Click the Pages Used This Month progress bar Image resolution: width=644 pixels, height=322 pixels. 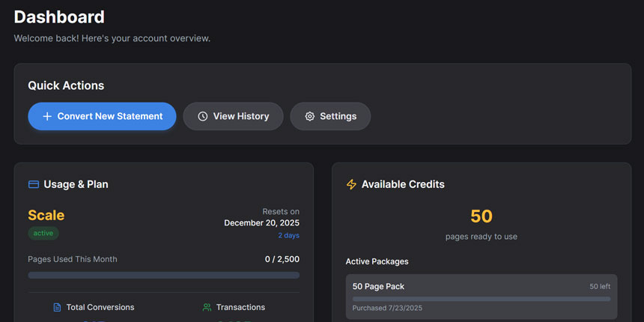pos(163,275)
